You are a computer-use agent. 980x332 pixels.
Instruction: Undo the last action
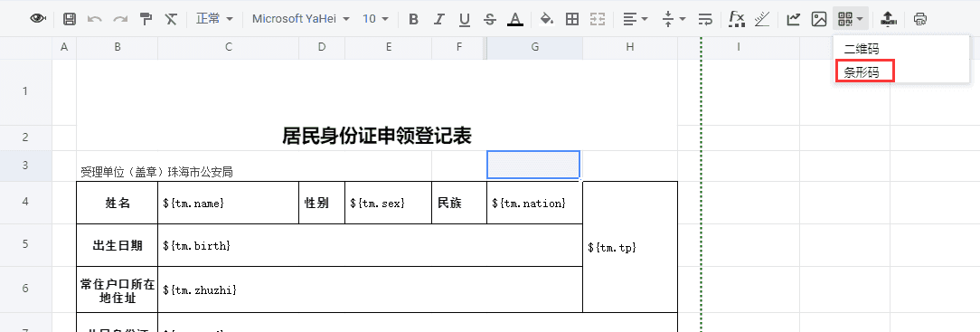pyautogui.click(x=95, y=19)
